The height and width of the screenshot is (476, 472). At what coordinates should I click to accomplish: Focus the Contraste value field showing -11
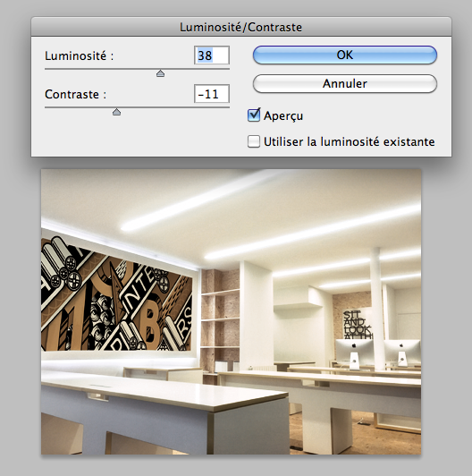coord(212,93)
